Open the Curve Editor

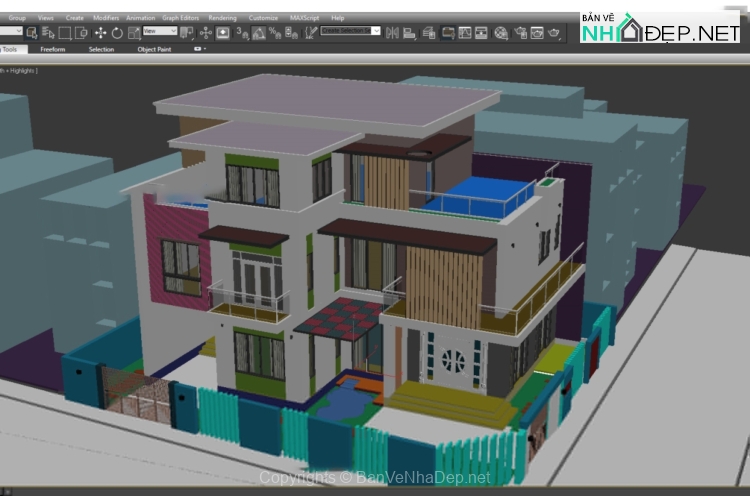point(448,32)
